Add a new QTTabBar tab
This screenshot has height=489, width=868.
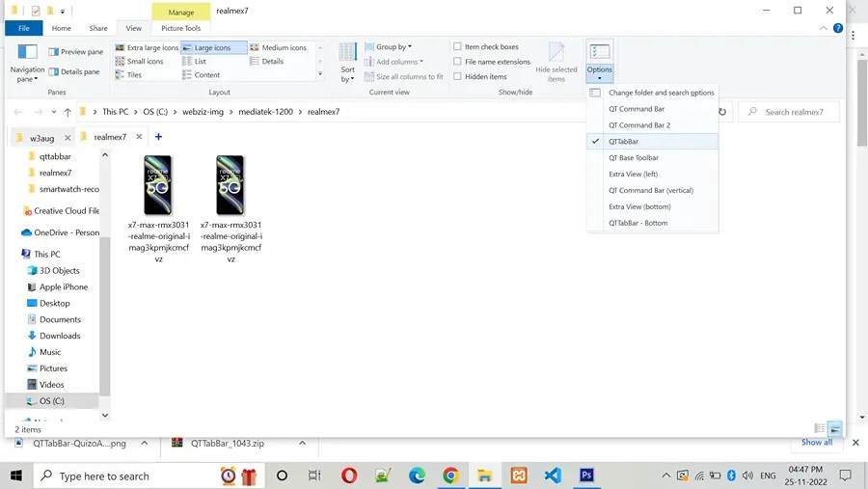tap(158, 137)
